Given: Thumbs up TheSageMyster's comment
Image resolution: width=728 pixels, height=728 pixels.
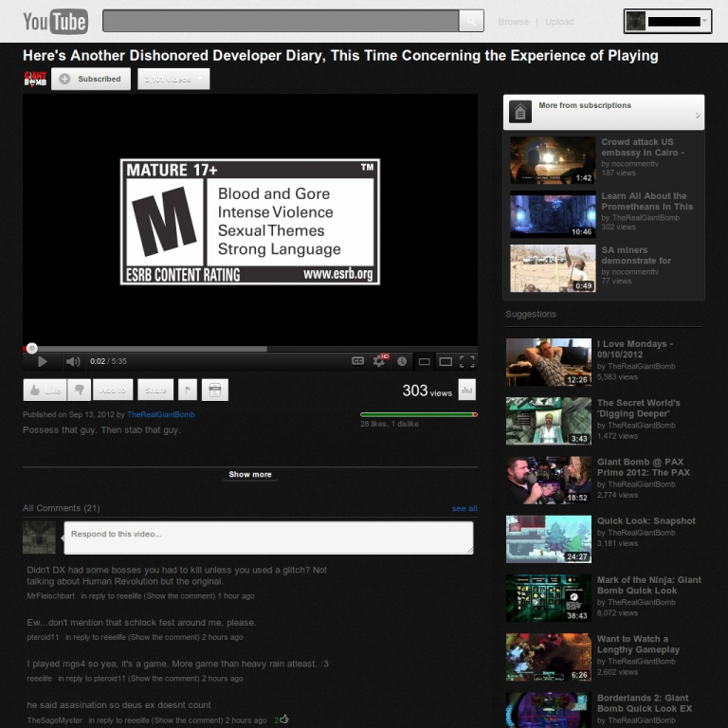Looking at the screenshot, I should coord(283,719).
